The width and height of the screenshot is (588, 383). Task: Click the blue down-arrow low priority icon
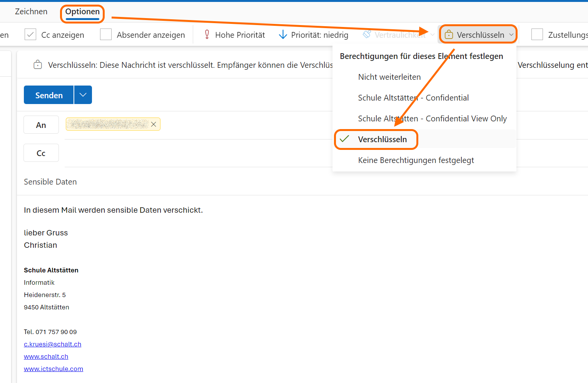point(283,35)
